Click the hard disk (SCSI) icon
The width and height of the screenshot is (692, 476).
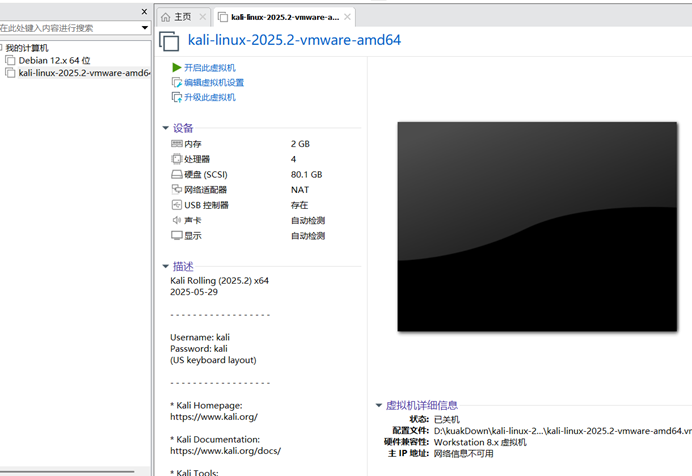pyautogui.click(x=177, y=175)
